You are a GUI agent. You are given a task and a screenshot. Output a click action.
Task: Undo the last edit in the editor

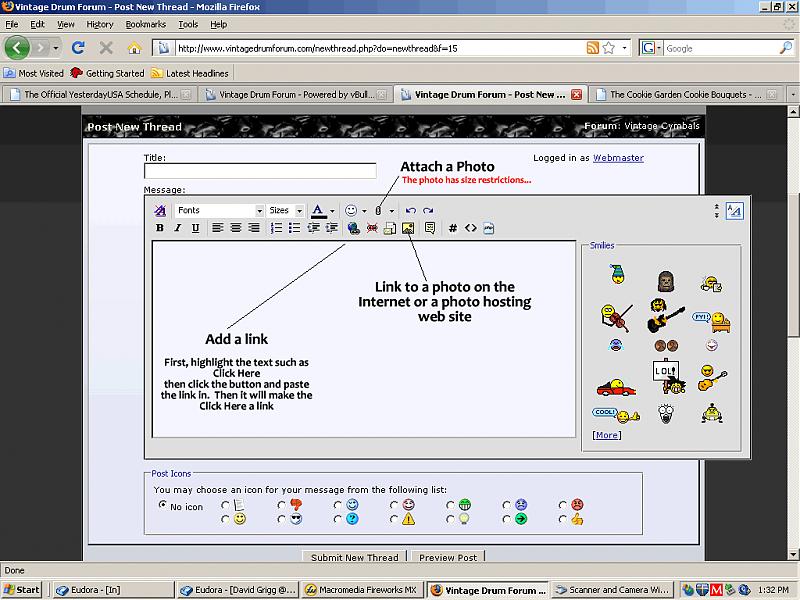(411, 211)
